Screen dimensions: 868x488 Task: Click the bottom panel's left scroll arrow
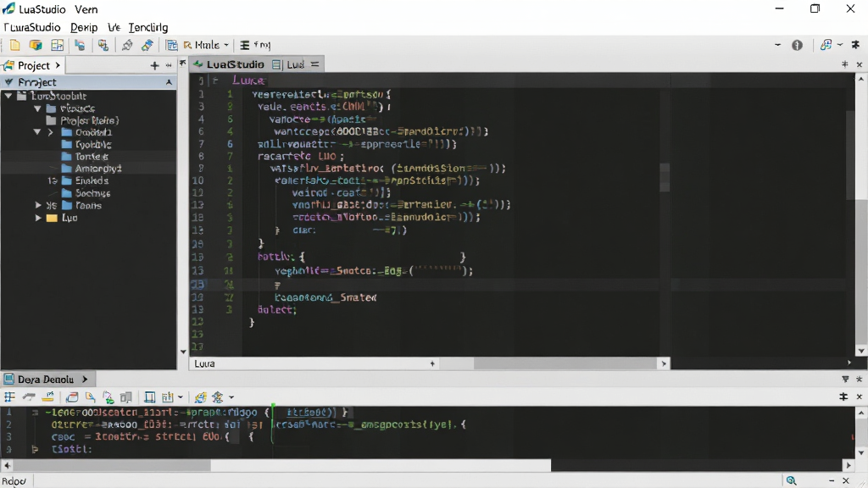(7, 465)
